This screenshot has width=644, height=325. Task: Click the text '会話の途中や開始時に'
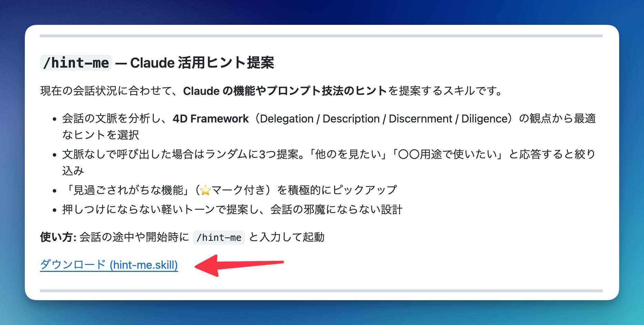tap(134, 237)
